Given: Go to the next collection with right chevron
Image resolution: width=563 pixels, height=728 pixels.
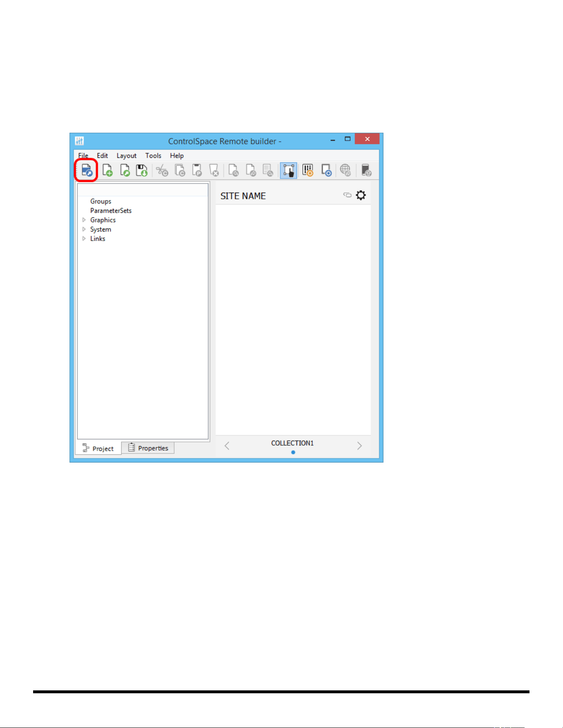Looking at the screenshot, I should (x=359, y=446).
